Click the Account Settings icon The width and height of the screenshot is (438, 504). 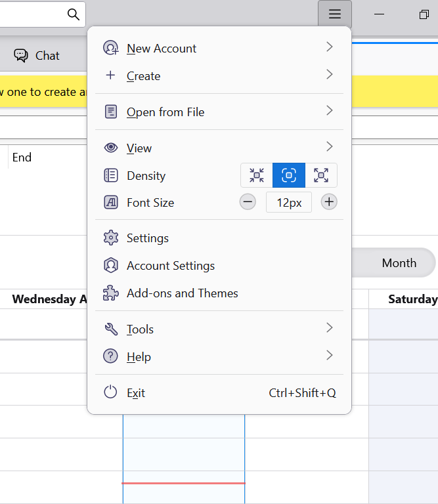pyautogui.click(x=111, y=266)
